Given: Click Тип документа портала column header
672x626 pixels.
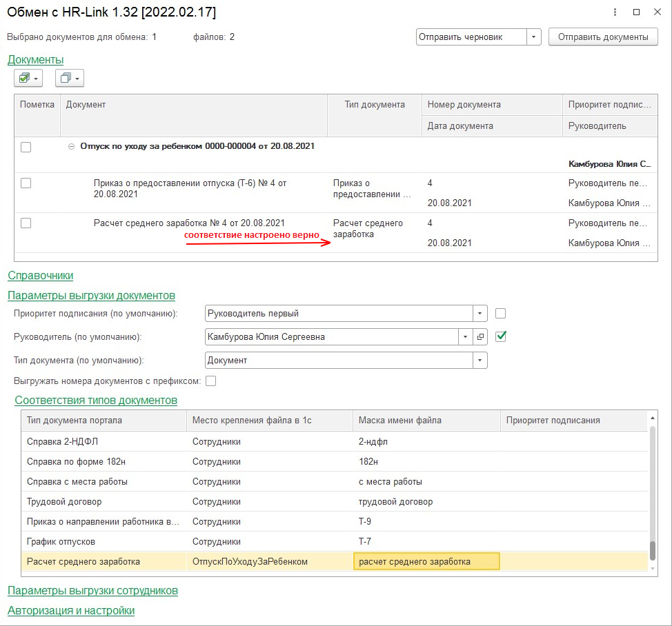Looking at the screenshot, I should (103, 421).
